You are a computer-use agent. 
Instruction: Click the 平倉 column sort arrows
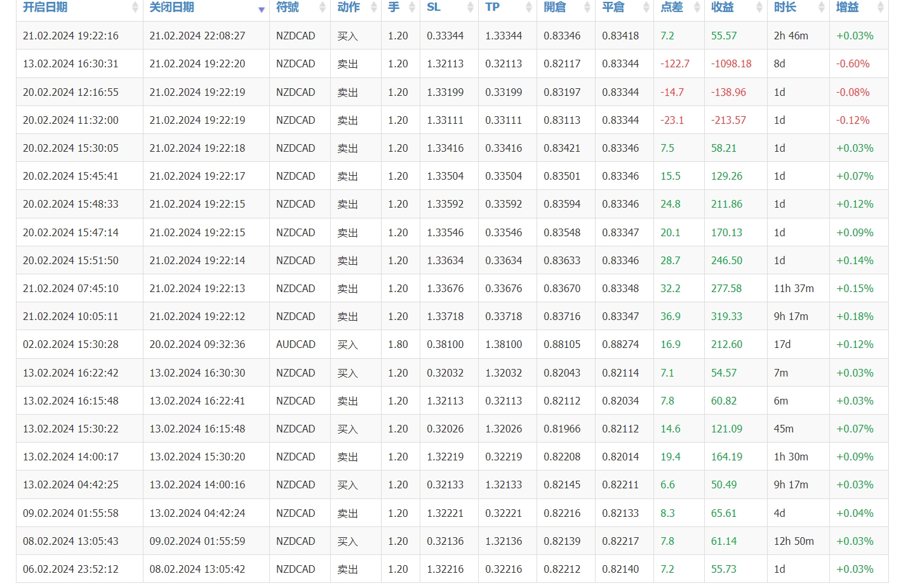[x=646, y=8]
